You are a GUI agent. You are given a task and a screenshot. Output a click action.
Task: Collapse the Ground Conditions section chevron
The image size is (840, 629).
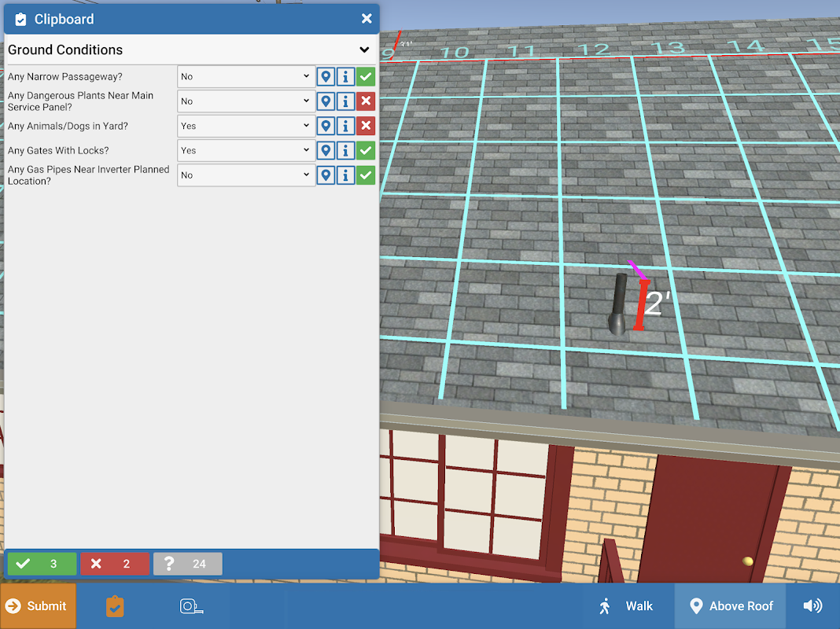tap(364, 50)
